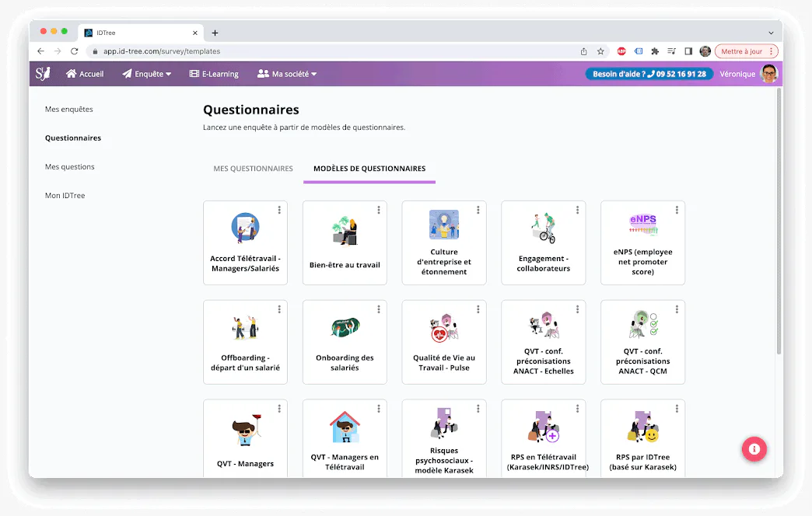The height and width of the screenshot is (516, 812).
Task: Bookmark page with the star icon
Action: pos(600,51)
